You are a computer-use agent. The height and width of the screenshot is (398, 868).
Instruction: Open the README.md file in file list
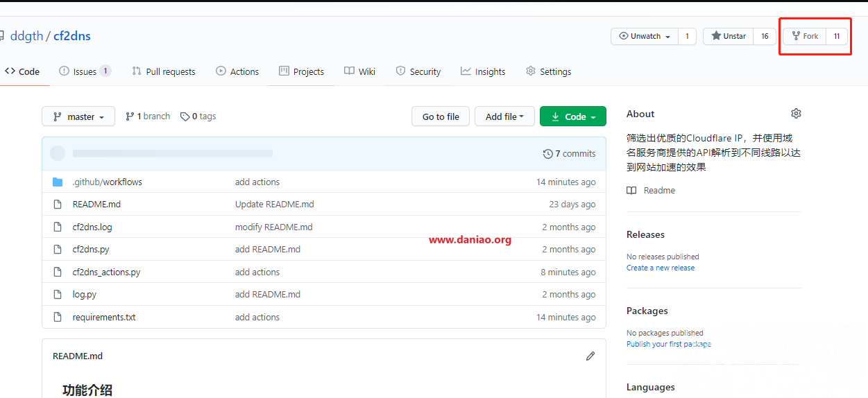tap(96, 204)
